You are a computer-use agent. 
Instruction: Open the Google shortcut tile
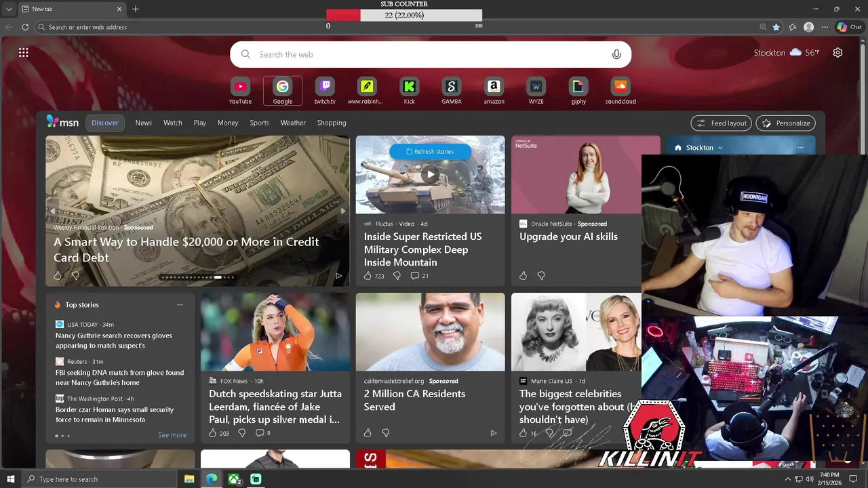pos(283,91)
